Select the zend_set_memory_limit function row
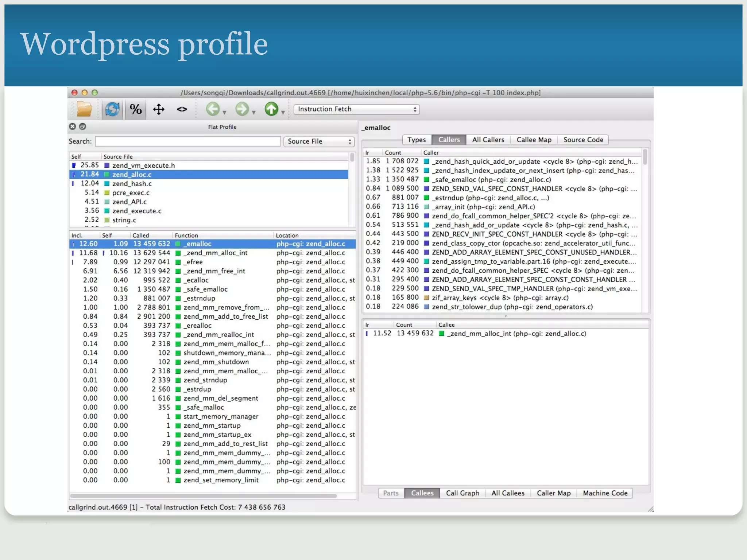747x560 pixels. [212, 480]
